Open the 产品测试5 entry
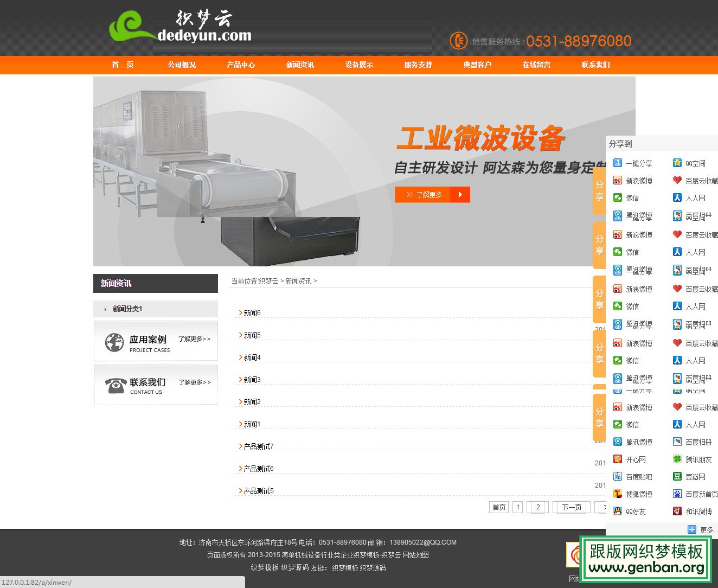718x588 pixels. pyautogui.click(x=259, y=491)
